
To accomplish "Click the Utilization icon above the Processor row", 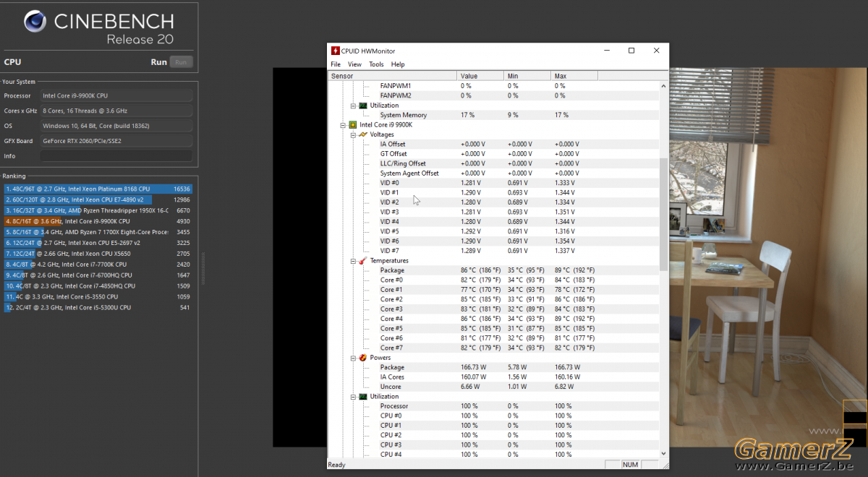I will pos(363,397).
